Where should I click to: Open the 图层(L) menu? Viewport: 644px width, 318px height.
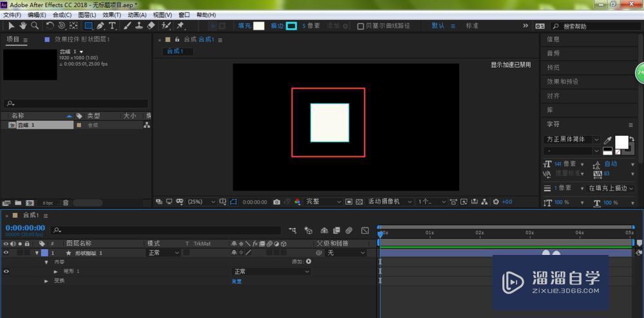pos(87,15)
